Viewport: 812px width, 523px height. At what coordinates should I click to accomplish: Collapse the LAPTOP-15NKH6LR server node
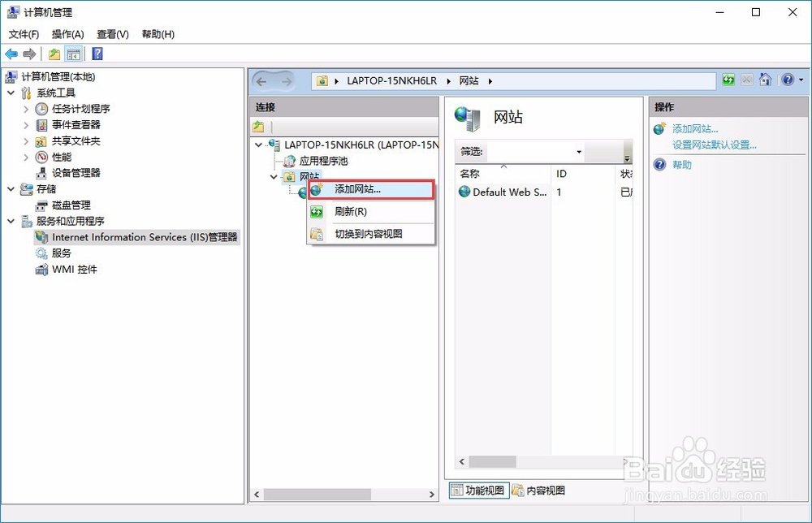(x=258, y=145)
